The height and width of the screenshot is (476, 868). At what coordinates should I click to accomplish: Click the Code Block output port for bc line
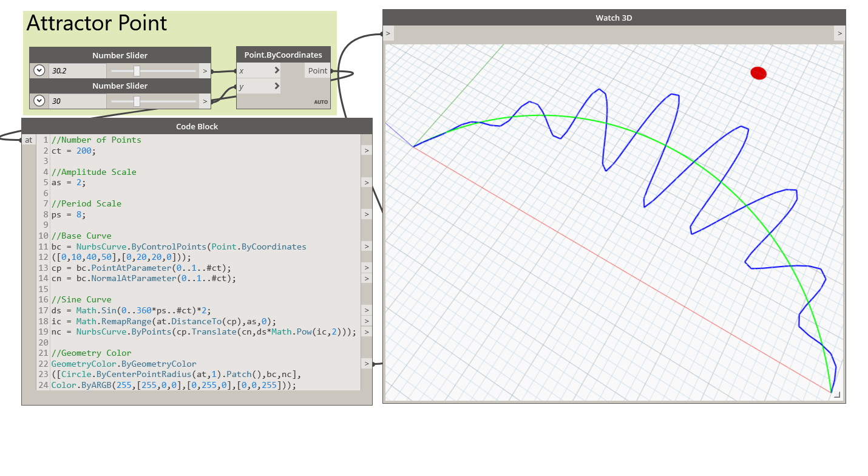pos(366,246)
